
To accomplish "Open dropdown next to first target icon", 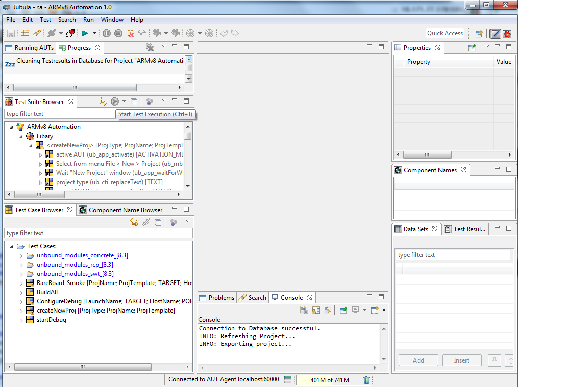I will [200, 33].
